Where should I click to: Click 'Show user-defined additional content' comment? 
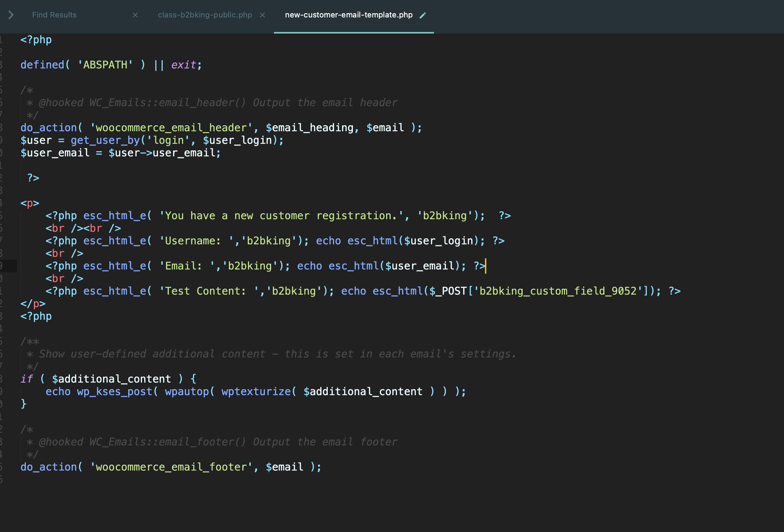152,354
